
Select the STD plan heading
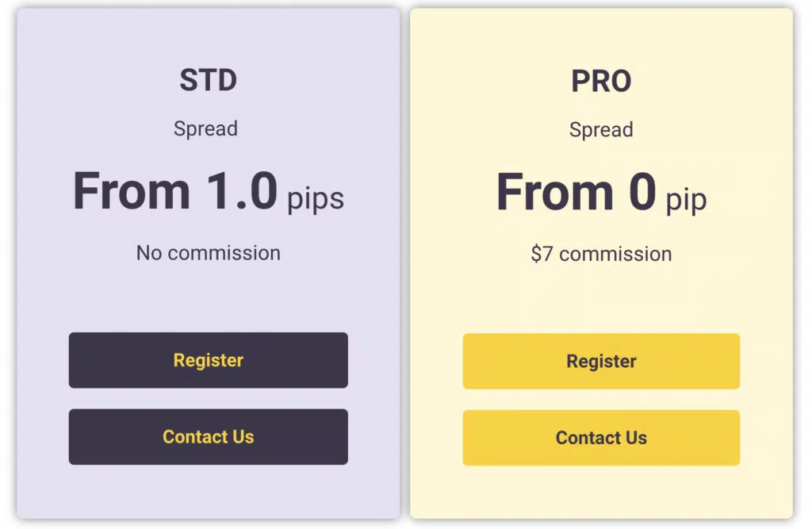pos(208,80)
